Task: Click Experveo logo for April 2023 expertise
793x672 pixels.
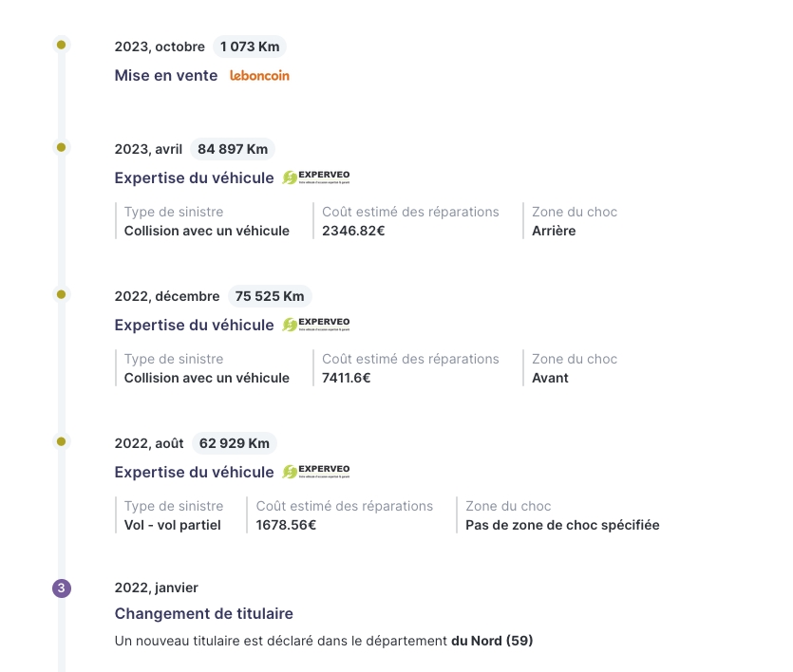Action: pyautogui.click(x=316, y=177)
